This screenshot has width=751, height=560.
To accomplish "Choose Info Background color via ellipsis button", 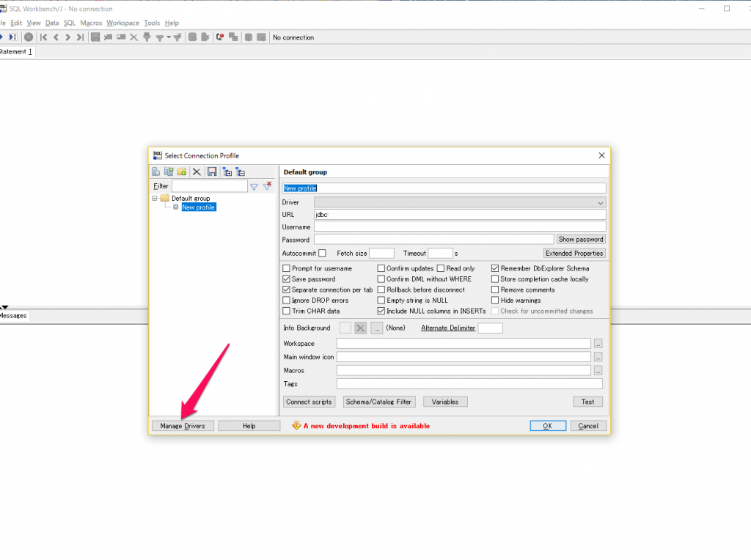I will point(377,328).
